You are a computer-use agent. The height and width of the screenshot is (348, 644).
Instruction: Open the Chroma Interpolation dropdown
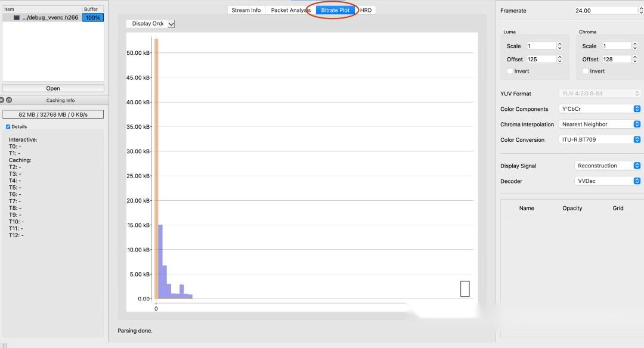click(x=600, y=125)
